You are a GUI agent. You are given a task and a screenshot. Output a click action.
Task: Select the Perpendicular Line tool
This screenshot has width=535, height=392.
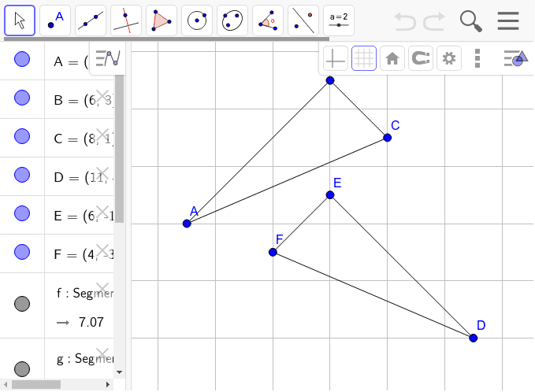point(126,20)
